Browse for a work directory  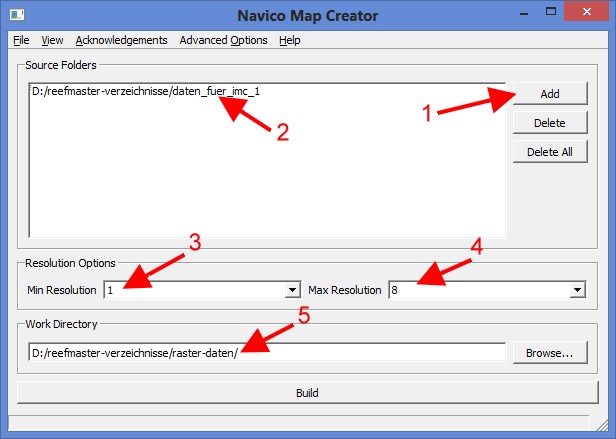(x=549, y=352)
